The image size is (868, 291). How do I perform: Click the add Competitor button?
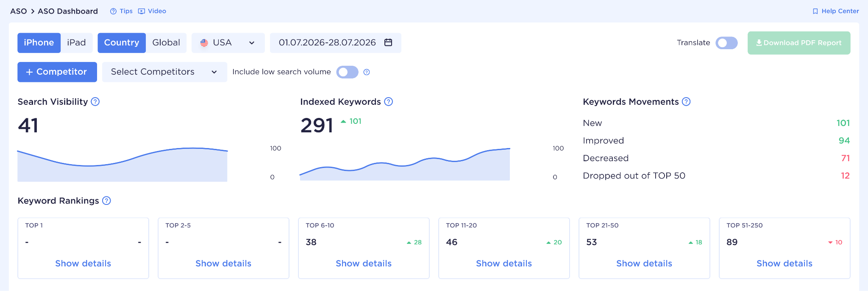57,72
